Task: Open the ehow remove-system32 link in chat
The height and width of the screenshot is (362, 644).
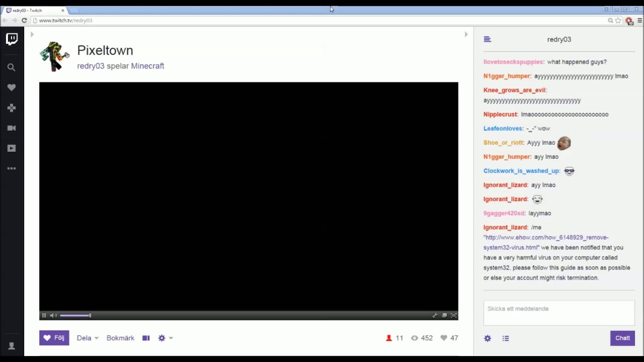Action: tap(546, 242)
